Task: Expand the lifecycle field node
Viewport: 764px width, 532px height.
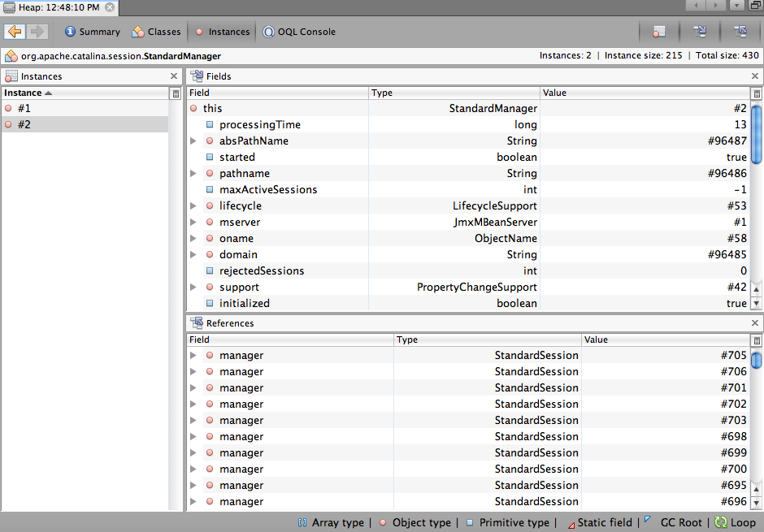Action: (x=193, y=206)
